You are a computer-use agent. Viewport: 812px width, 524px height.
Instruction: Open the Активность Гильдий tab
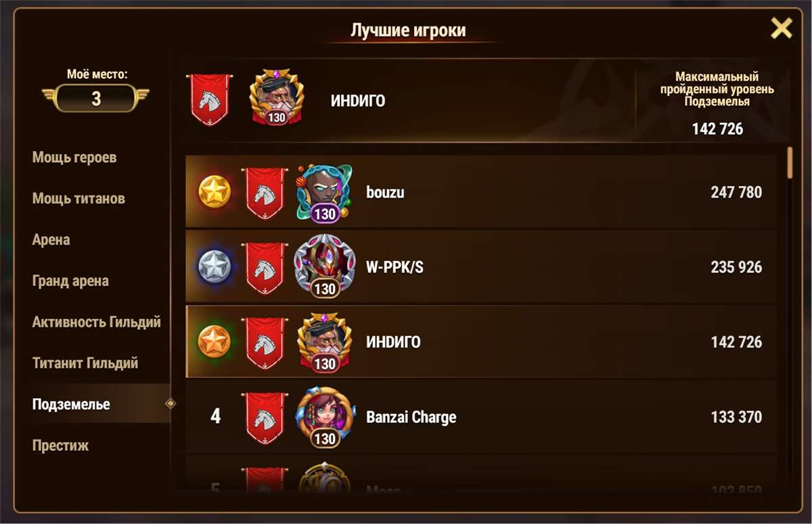(x=97, y=323)
